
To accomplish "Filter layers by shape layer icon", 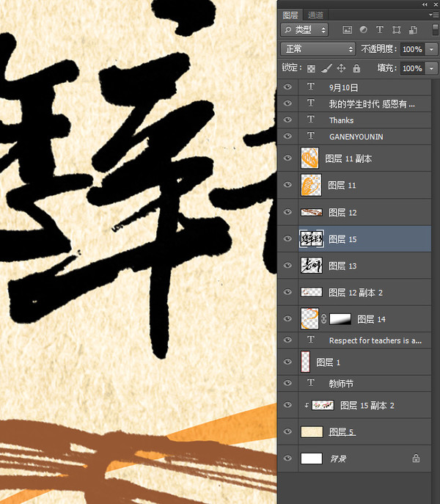I will click(x=396, y=30).
